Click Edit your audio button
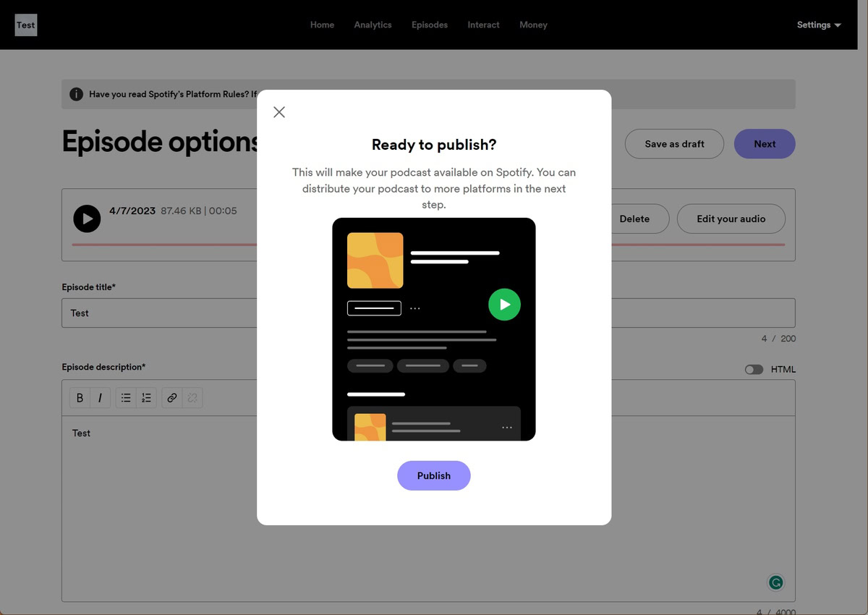 [731, 219]
